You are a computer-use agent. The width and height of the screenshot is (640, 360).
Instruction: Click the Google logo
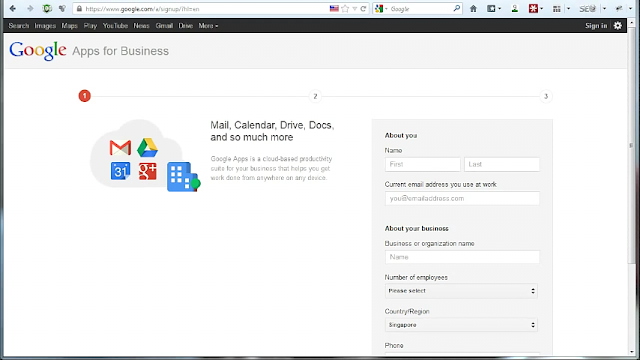[x=38, y=51]
